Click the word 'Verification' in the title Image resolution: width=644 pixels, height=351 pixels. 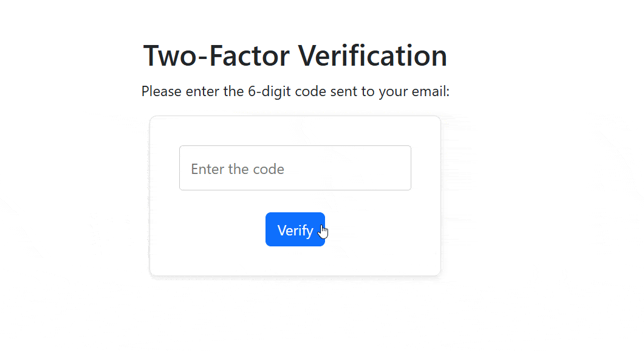click(371, 55)
